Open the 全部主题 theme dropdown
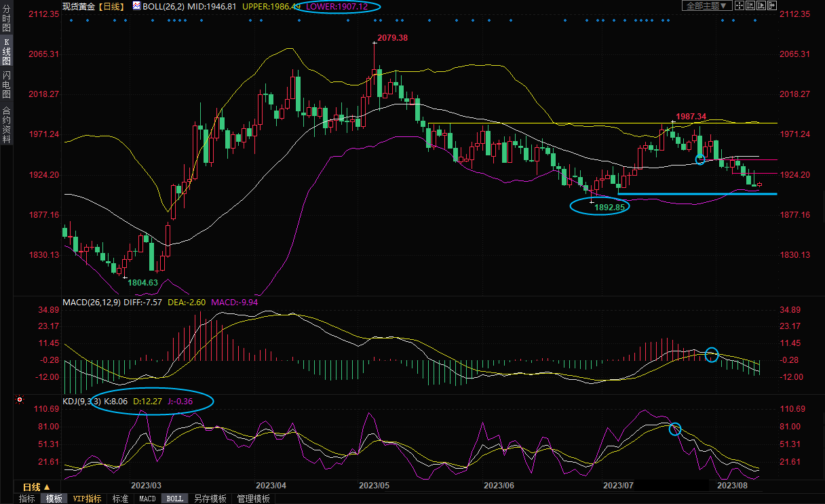Screen dimensions: 825x504 [706, 5]
